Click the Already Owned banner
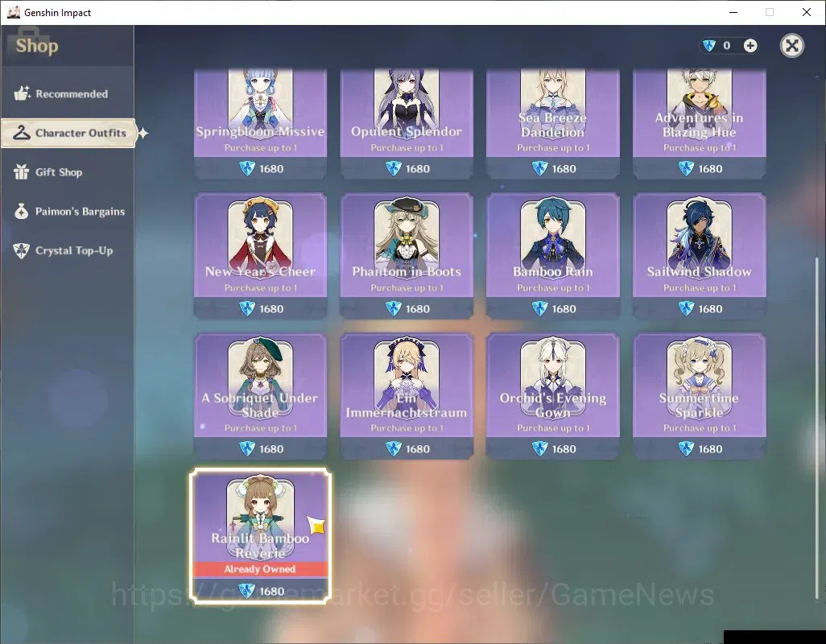Viewport: 826px width, 644px height. (260, 568)
